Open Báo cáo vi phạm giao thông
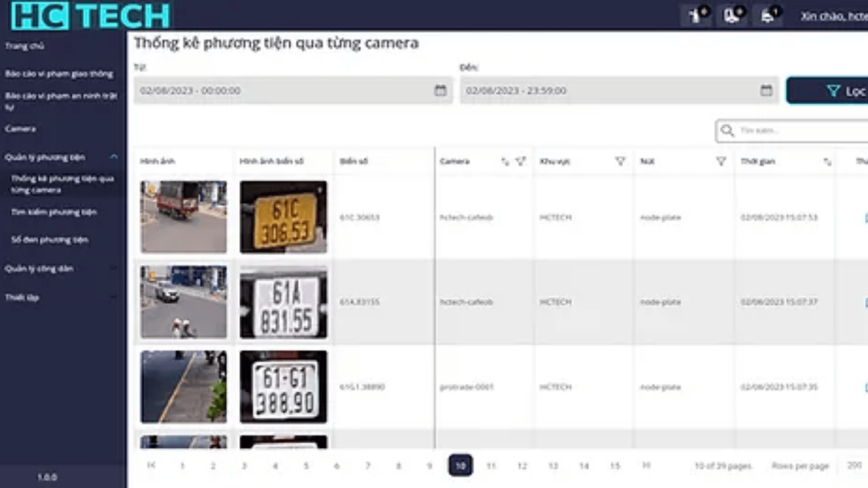The image size is (868, 488). click(x=59, y=74)
